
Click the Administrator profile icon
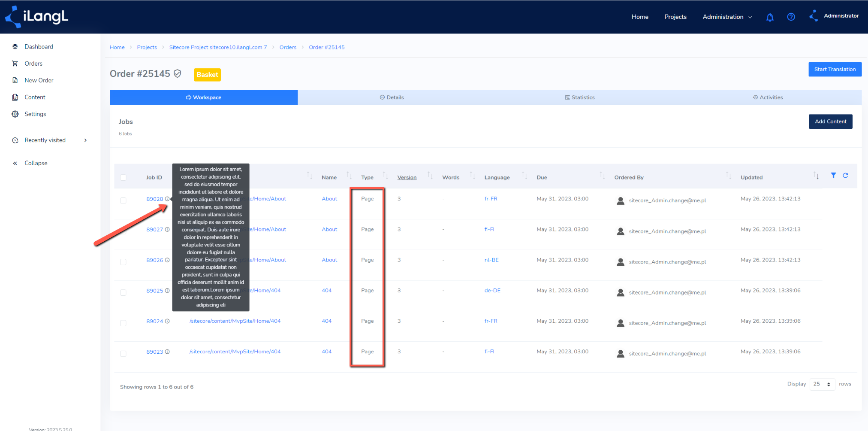(814, 16)
